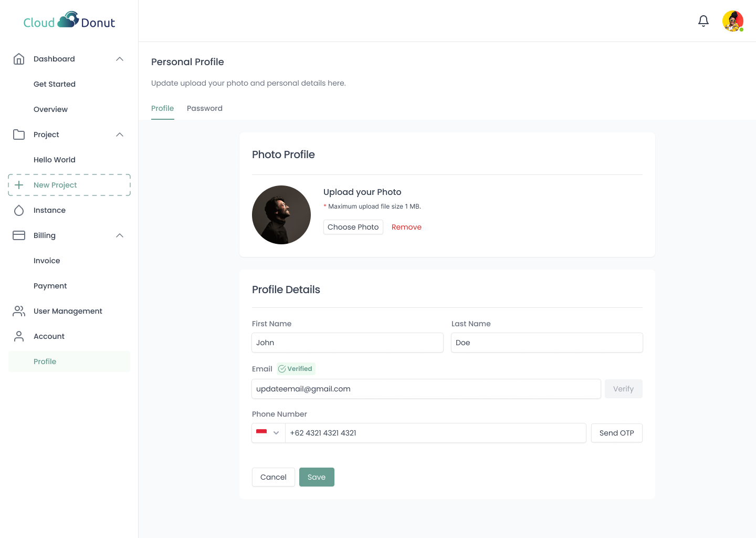The image size is (756, 538).
Task: Switch to the Password tab
Action: click(x=205, y=108)
